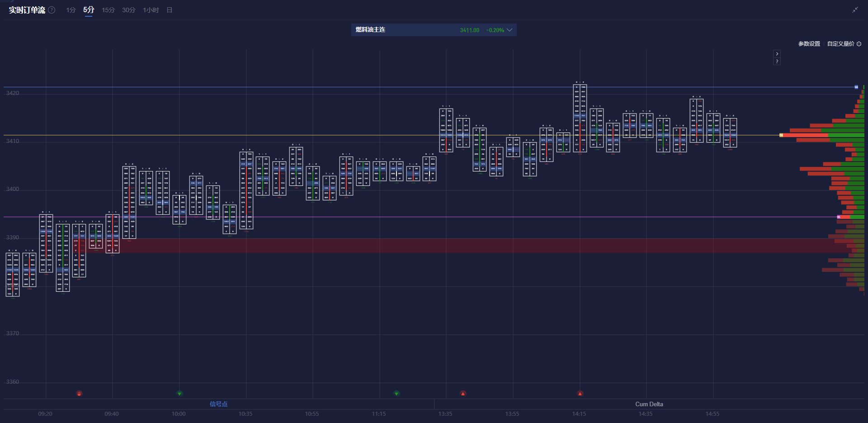Click the red signal marker near 09:30

point(79,394)
